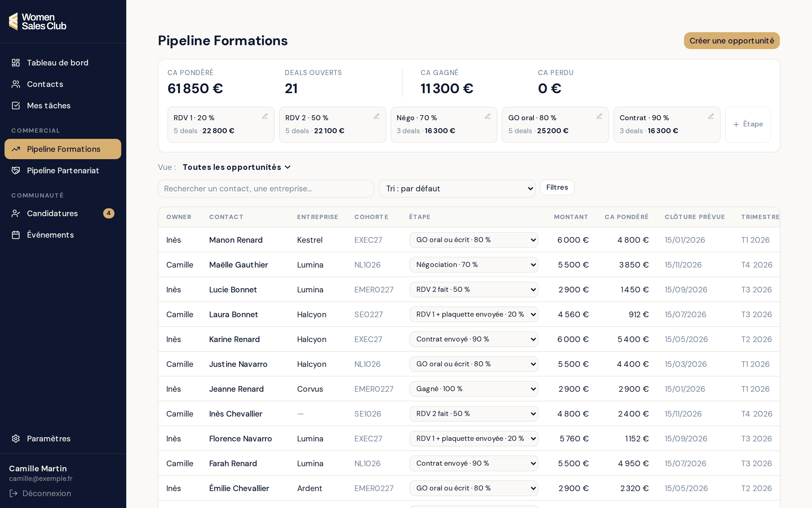
Task: Open Farah Renard's étape dropdown
Action: point(474,464)
